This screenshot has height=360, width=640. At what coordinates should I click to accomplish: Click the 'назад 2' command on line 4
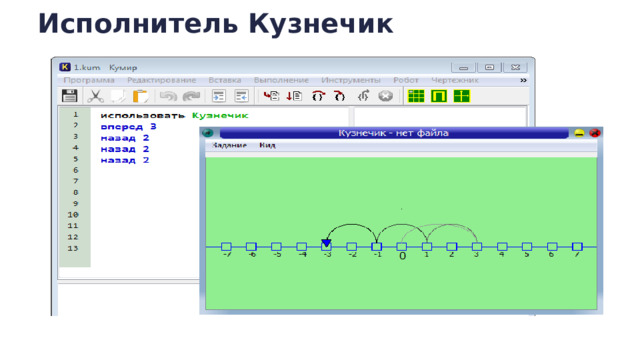[x=125, y=149]
